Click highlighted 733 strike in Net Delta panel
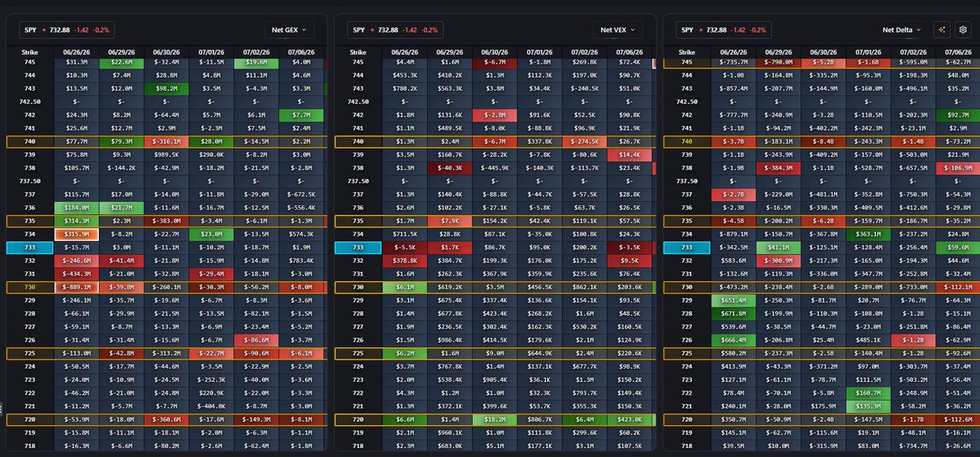Viewport: 980px width, 457px height. tap(687, 246)
